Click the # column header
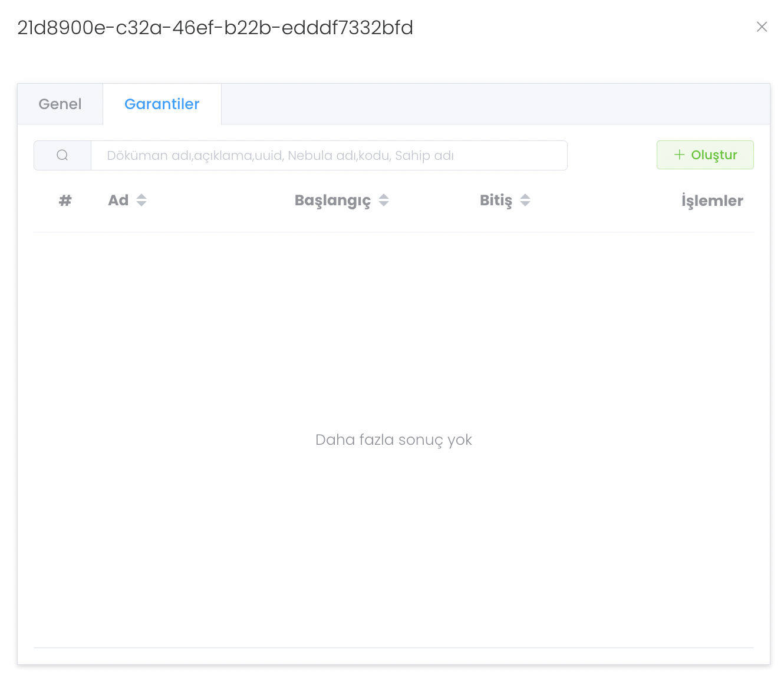The height and width of the screenshot is (689, 784). [65, 201]
